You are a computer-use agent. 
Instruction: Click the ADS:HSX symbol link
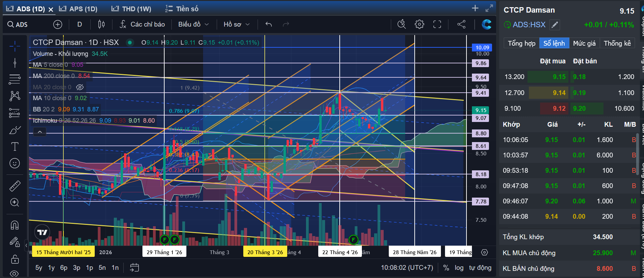point(529,25)
